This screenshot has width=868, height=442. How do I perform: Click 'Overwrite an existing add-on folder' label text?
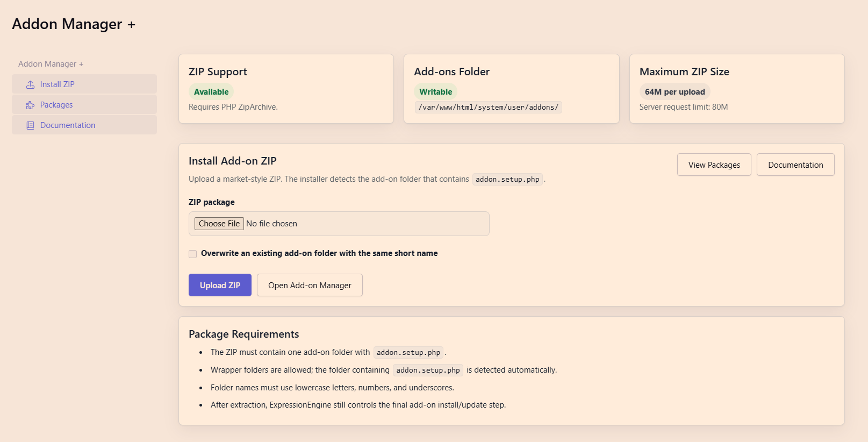[x=319, y=253]
